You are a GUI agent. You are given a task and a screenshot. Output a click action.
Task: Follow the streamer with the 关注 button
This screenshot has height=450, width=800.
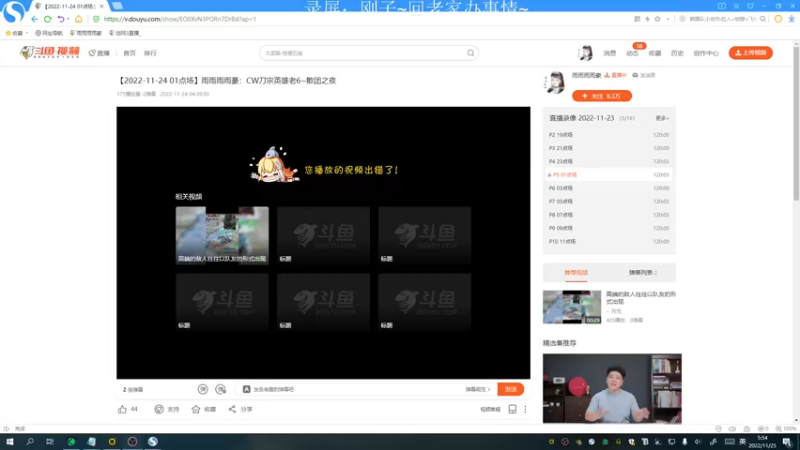point(602,96)
